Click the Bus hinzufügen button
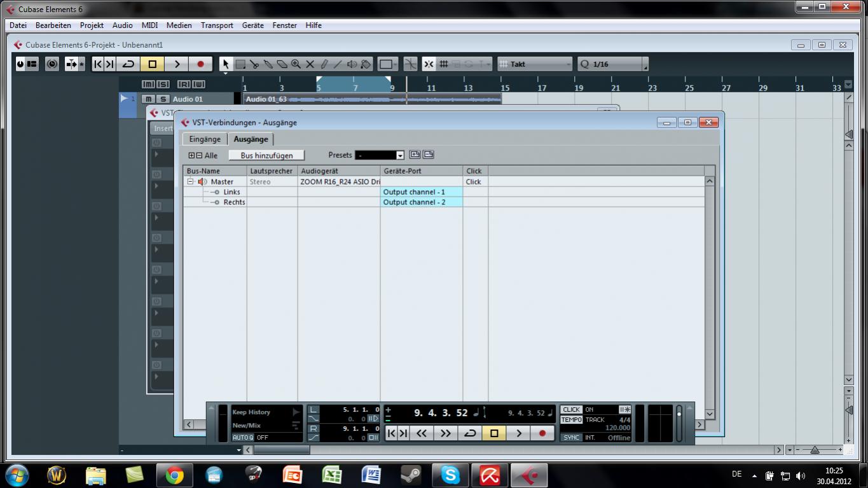This screenshot has width=868, height=488. coord(266,155)
